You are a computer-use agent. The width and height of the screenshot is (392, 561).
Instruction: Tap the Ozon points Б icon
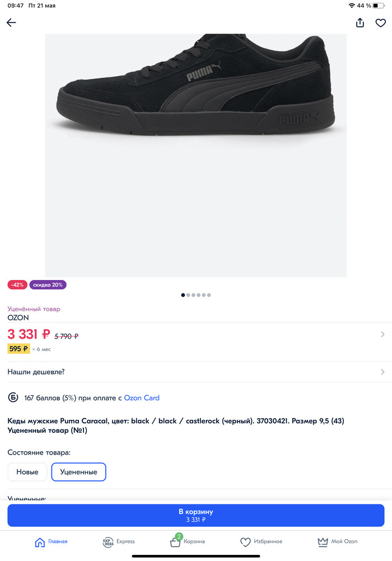click(x=13, y=398)
